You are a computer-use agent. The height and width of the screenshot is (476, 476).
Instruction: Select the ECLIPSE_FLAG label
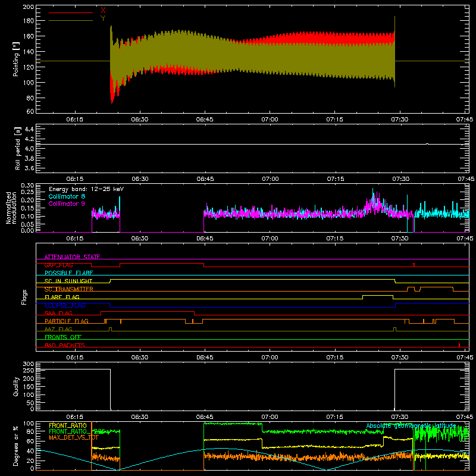point(65,305)
